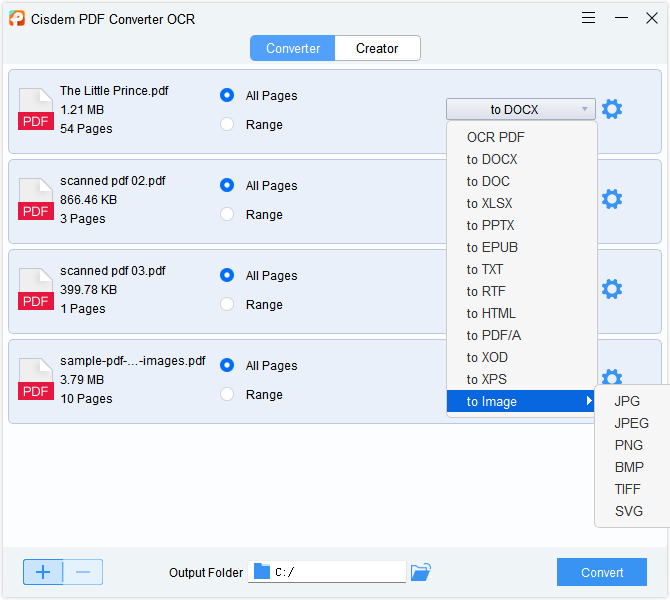Close the Cisdem PDF Converter window
670x600 pixels.
652,18
